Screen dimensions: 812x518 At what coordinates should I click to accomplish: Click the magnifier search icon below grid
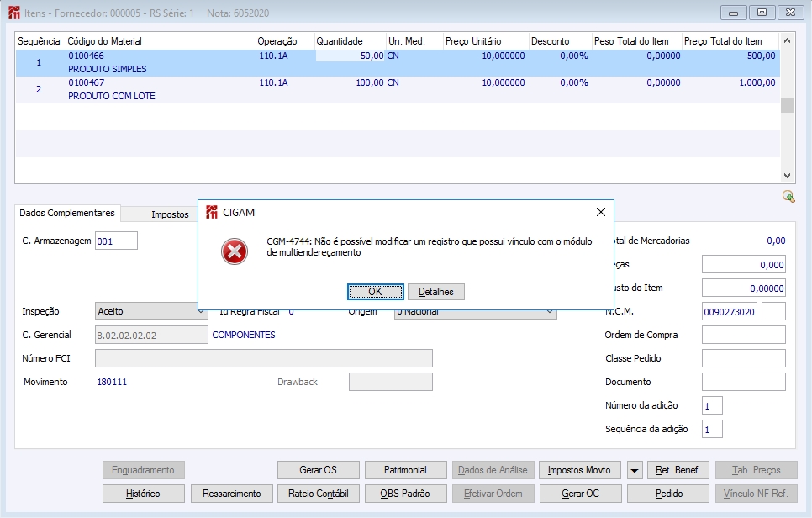click(x=788, y=196)
